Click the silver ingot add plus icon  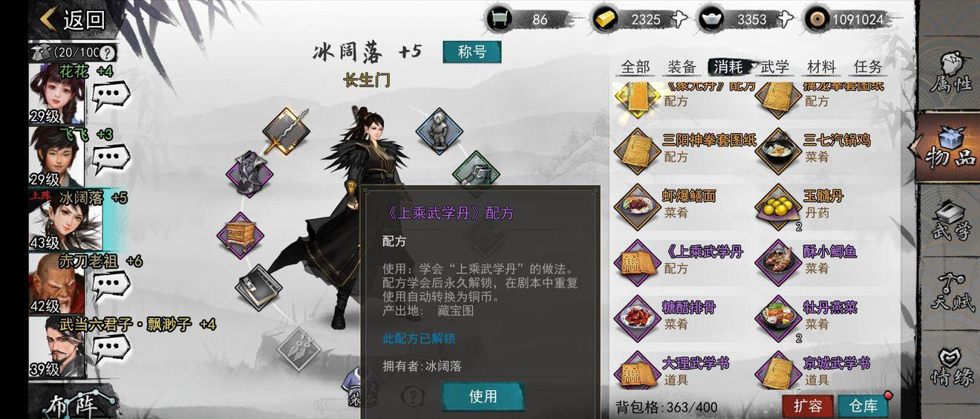[784, 19]
